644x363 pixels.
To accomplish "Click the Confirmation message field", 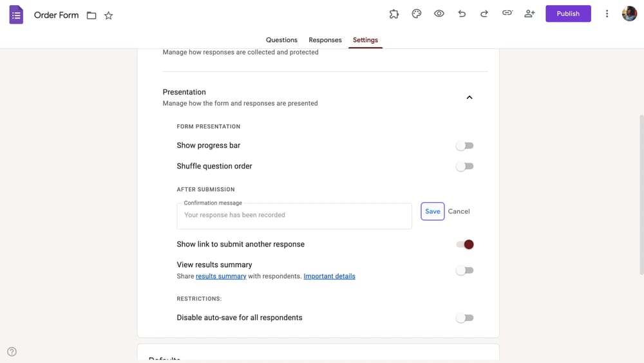I will click(x=294, y=216).
